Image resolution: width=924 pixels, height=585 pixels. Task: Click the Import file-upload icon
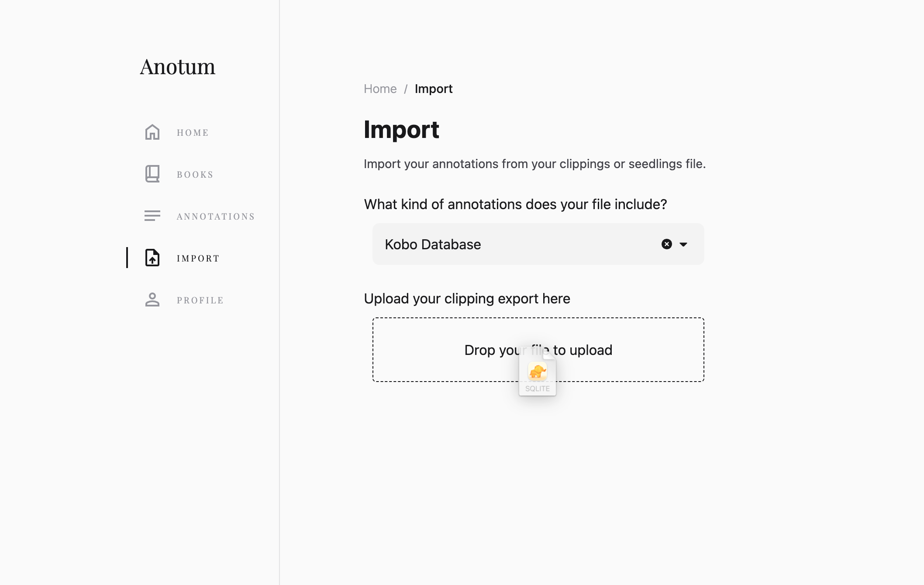point(152,258)
